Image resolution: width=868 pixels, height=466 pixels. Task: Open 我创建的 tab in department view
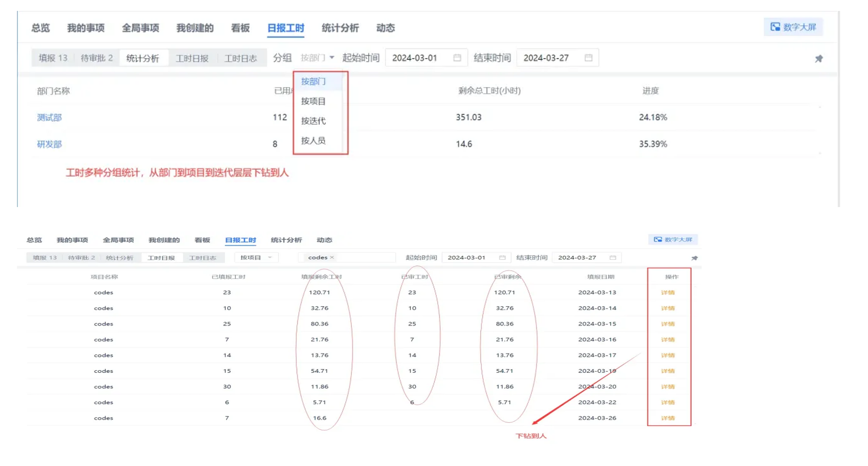point(195,28)
